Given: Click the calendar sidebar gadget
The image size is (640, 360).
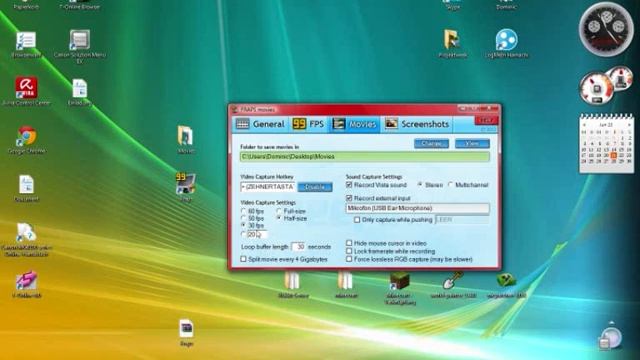Looking at the screenshot, I should (x=607, y=143).
